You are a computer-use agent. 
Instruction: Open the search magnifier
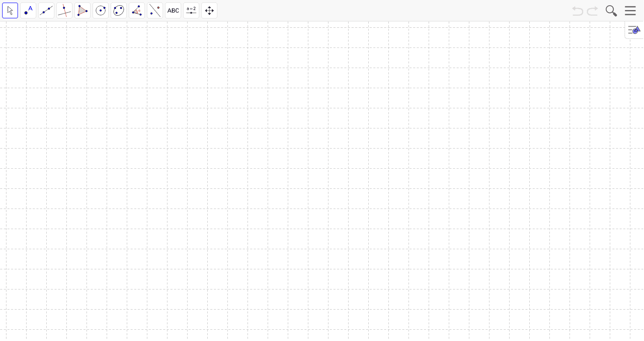click(x=611, y=11)
